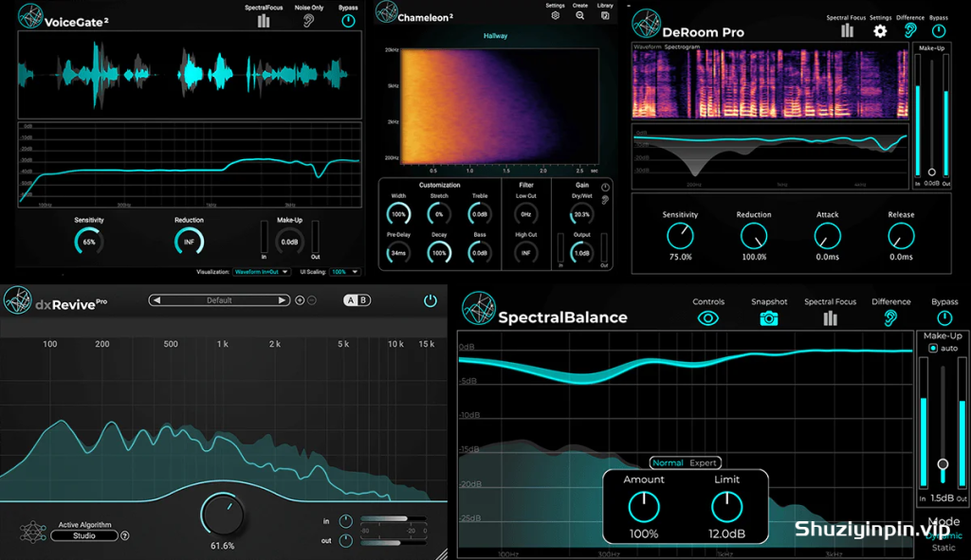Open Chameleon Settings gear
This screenshot has width=971, height=560.
tap(556, 15)
